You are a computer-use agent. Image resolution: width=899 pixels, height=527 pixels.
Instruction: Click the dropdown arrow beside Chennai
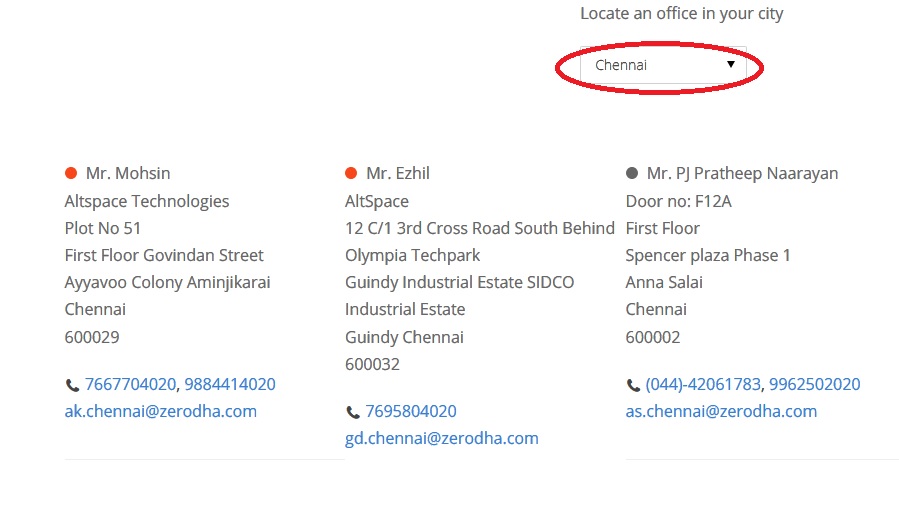[x=731, y=64]
